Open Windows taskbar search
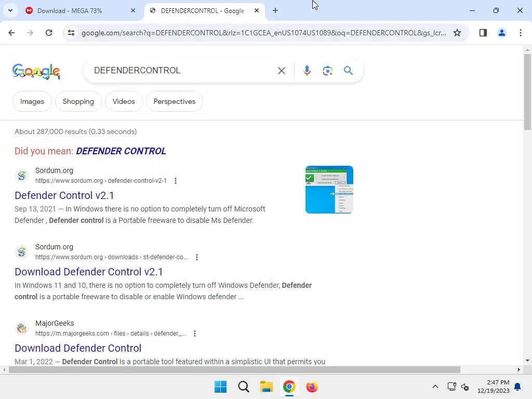Viewport: 532px width, 399px height. click(243, 387)
